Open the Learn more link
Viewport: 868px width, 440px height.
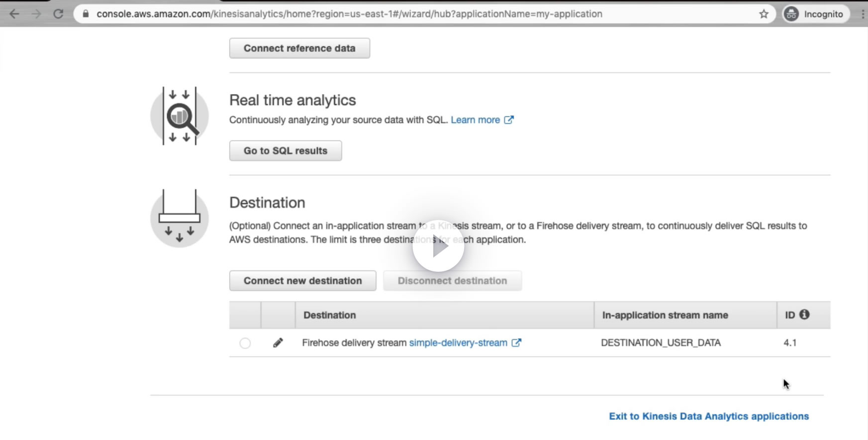pyautogui.click(x=475, y=120)
